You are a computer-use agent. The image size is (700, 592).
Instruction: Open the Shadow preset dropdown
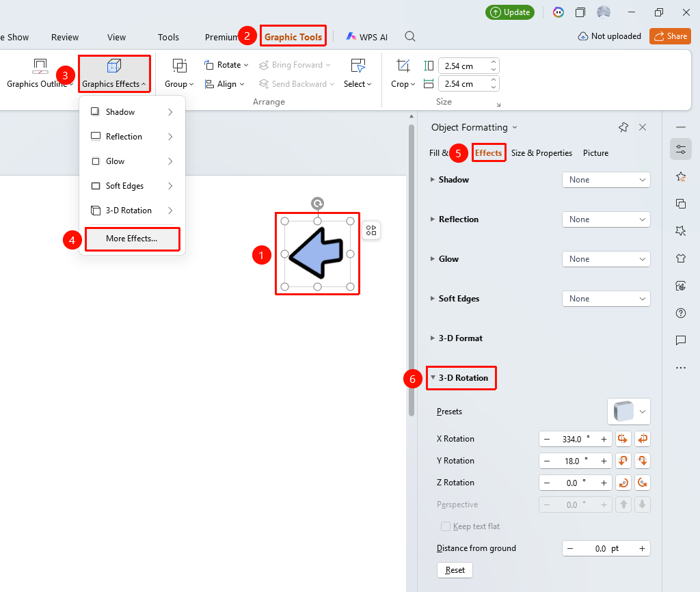point(606,180)
